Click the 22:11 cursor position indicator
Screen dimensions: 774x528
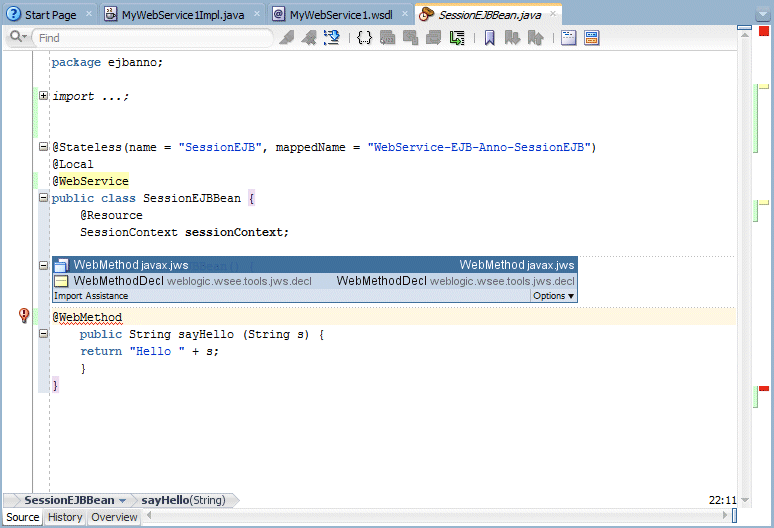click(x=722, y=500)
